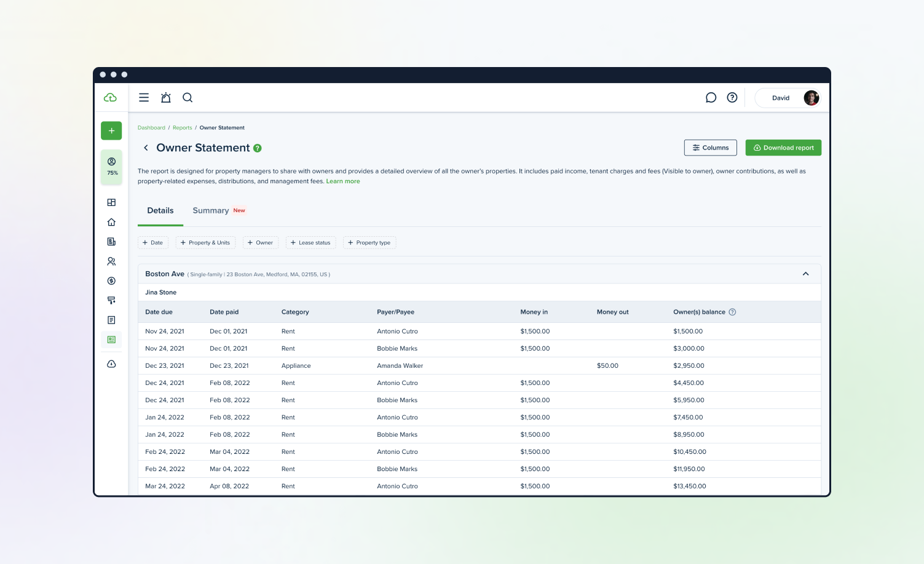Select the Details tab
Image resolution: width=924 pixels, height=564 pixels.
pyautogui.click(x=160, y=211)
